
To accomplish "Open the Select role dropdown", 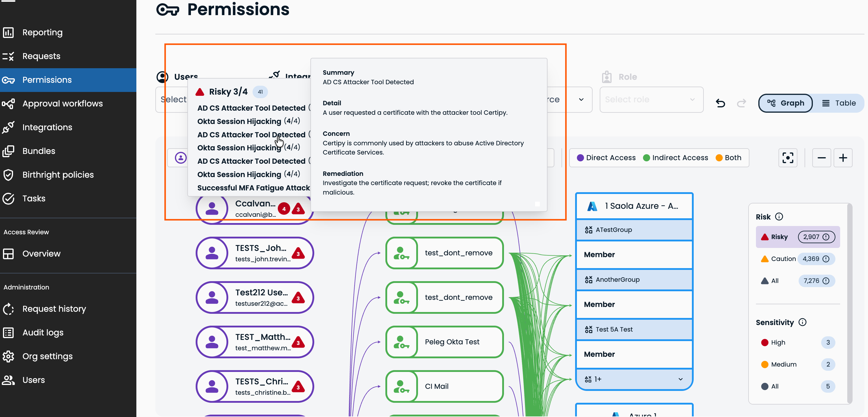I will coord(651,99).
